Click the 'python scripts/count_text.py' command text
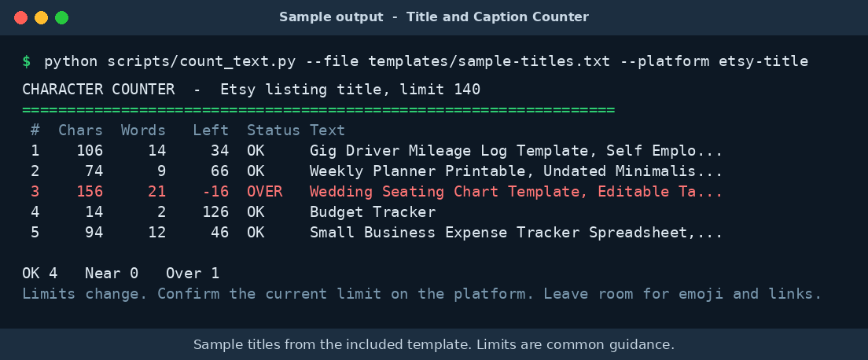 point(170,61)
